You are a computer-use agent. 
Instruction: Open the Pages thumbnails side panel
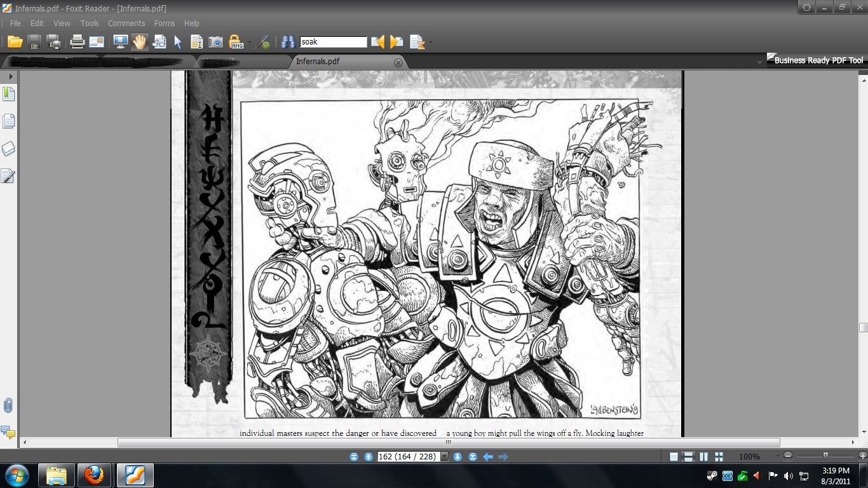pyautogui.click(x=8, y=121)
